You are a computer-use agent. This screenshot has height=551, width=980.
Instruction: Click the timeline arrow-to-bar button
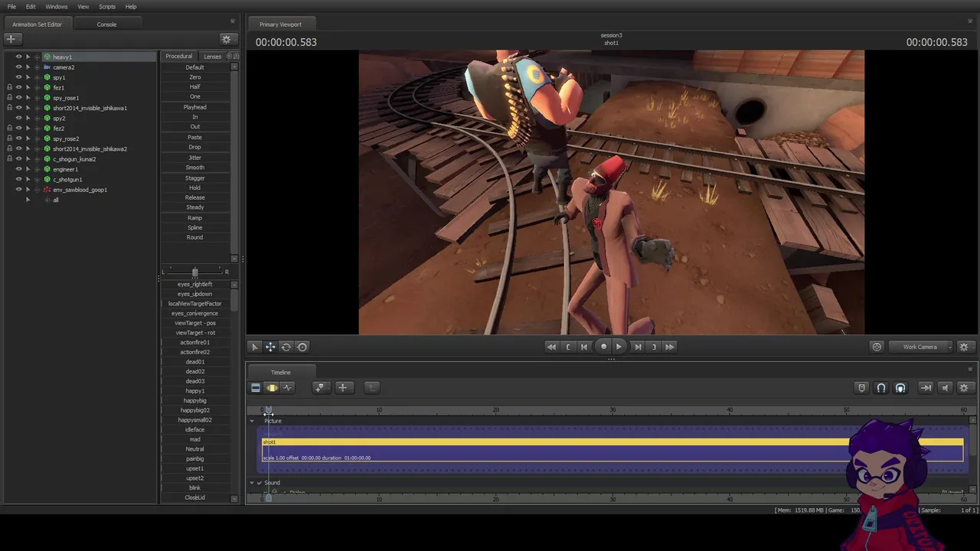tap(926, 388)
